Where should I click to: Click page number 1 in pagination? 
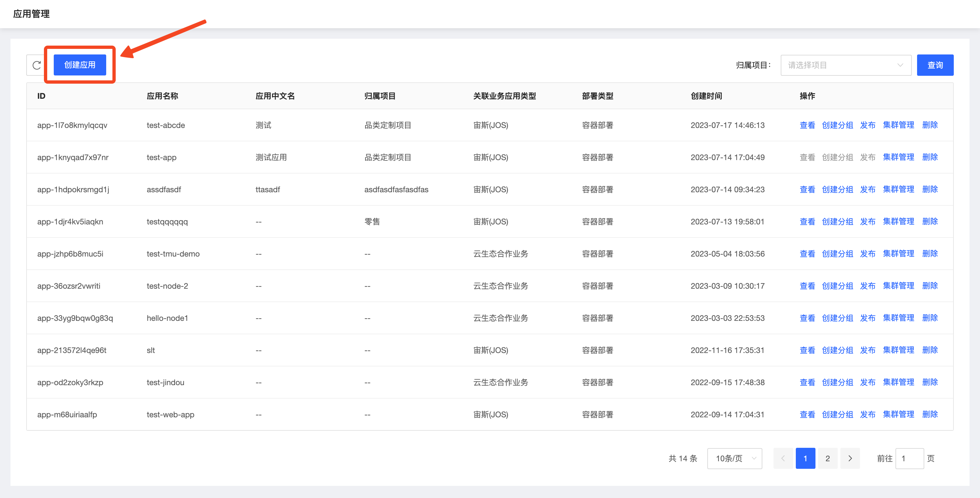[x=805, y=458]
